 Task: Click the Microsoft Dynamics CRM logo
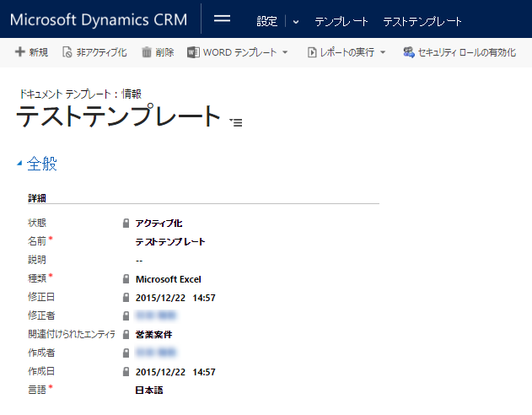pos(99,19)
